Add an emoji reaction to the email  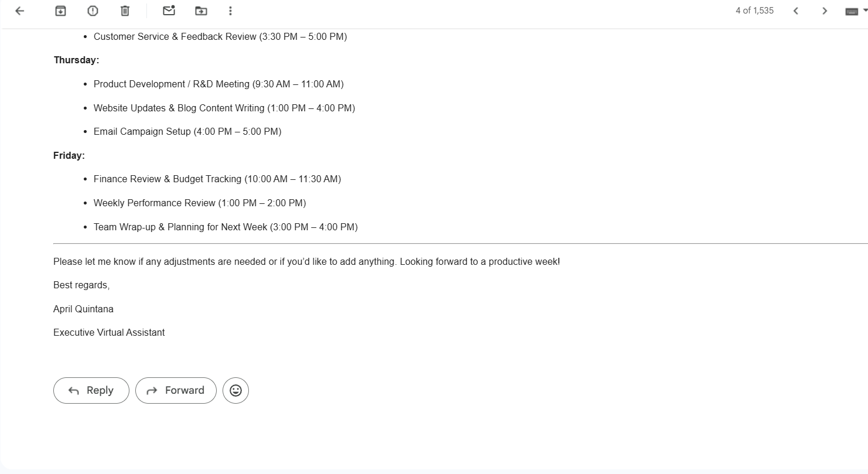tap(235, 390)
